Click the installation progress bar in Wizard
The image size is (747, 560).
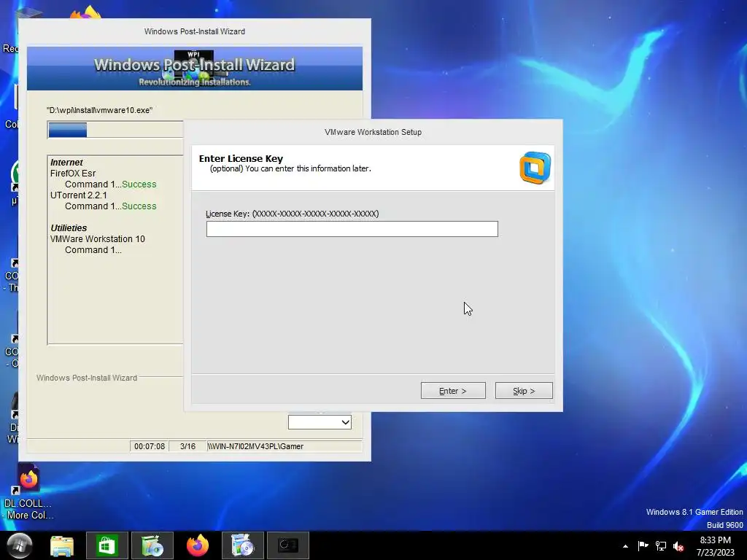coord(115,130)
